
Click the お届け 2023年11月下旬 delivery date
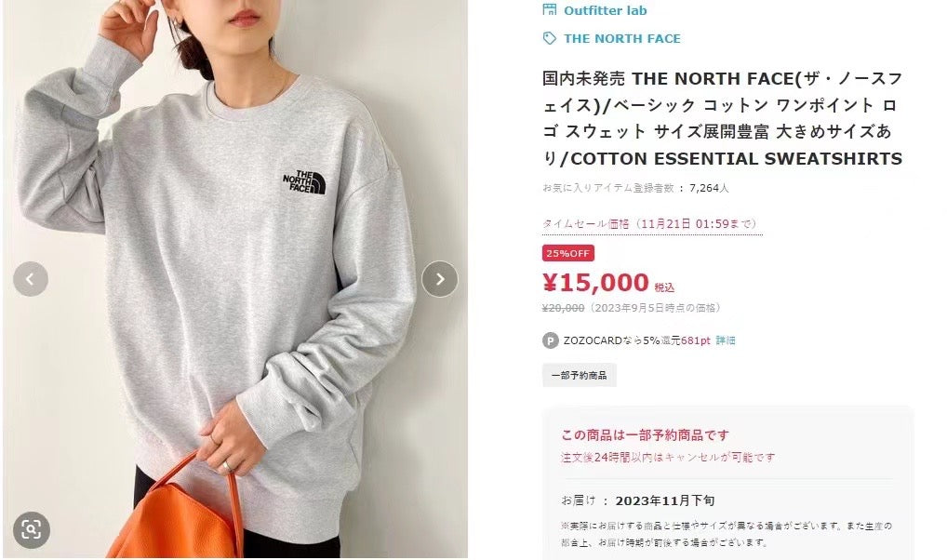638,500
